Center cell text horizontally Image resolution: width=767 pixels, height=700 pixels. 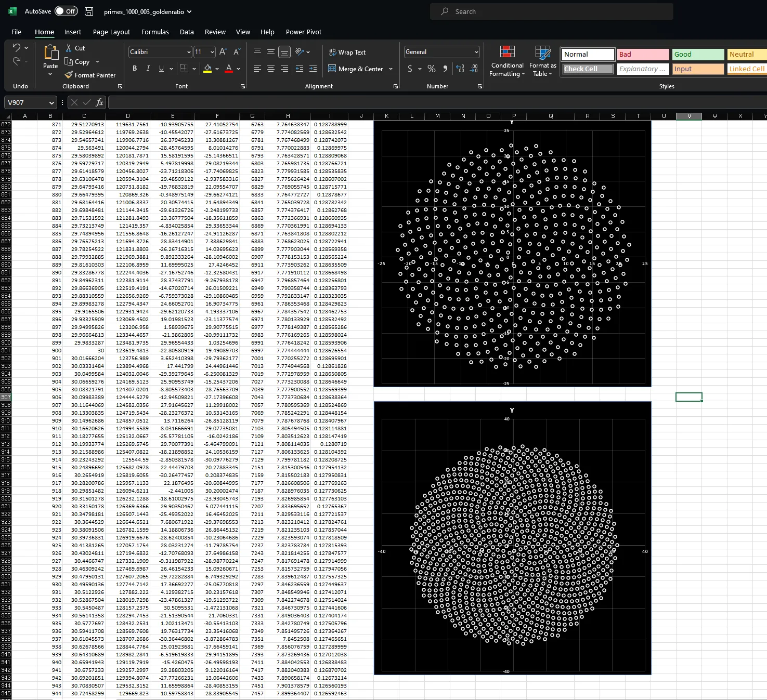pos(271,69)
